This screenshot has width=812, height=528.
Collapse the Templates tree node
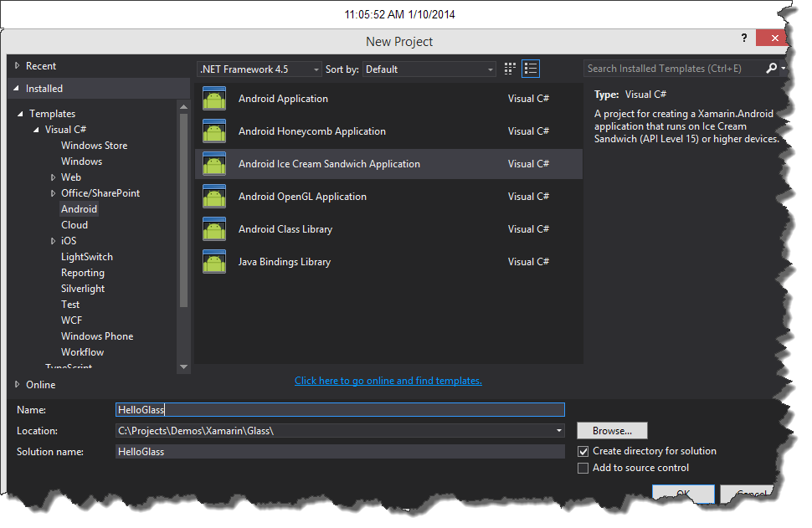coord(20,113)
